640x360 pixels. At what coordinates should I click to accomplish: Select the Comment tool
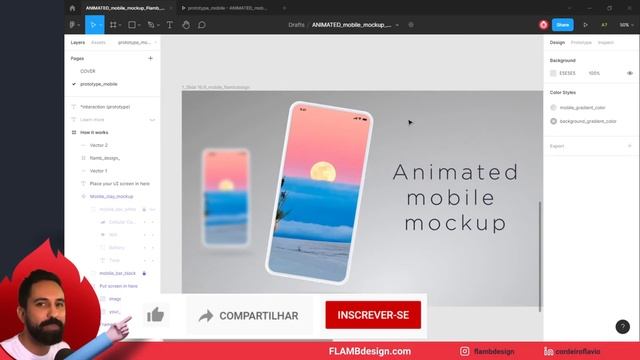click(202, 25)
